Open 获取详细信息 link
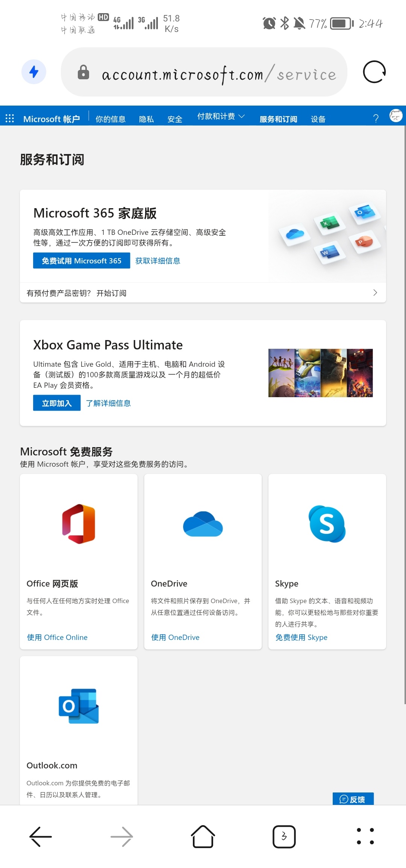This screenshot has width=406, height=868. point(158,261)
